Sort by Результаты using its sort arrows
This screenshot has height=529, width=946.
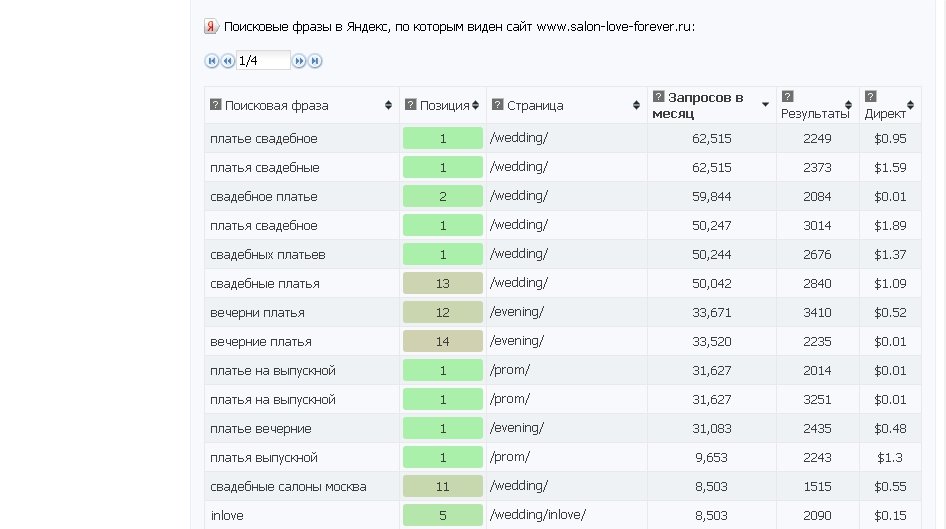(848, 105)
